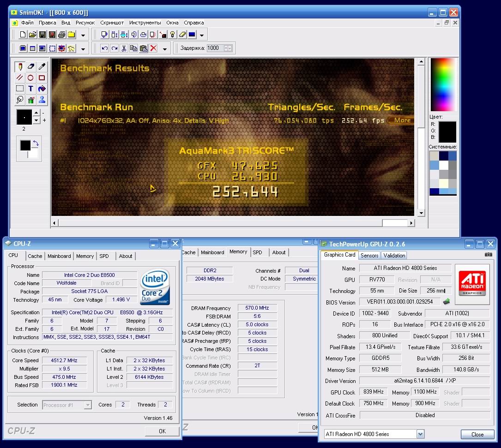Click the GPU-Z BIOS Version field

click(400, 302)
